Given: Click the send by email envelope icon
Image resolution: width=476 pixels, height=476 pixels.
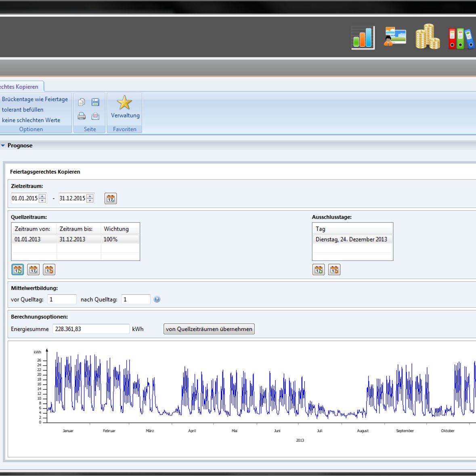Looking at the screenshot, I should click(x=95, y=116).
